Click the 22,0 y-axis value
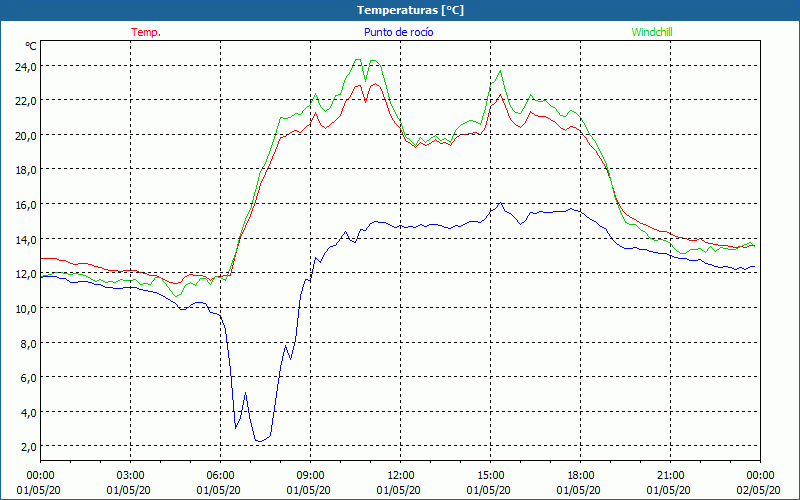This screenshot has width=800, height=500. tap(26, 101)
